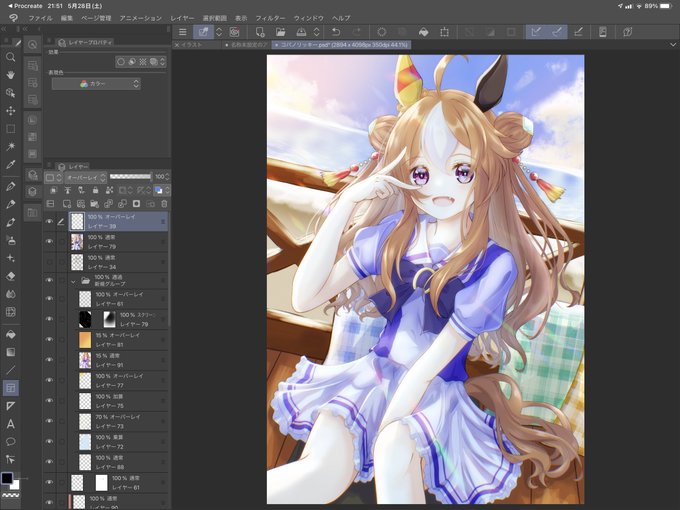Viewport: 680px width, 510px height.
Task: Select the Airbrush tool
Action: [x=10, y=240]
